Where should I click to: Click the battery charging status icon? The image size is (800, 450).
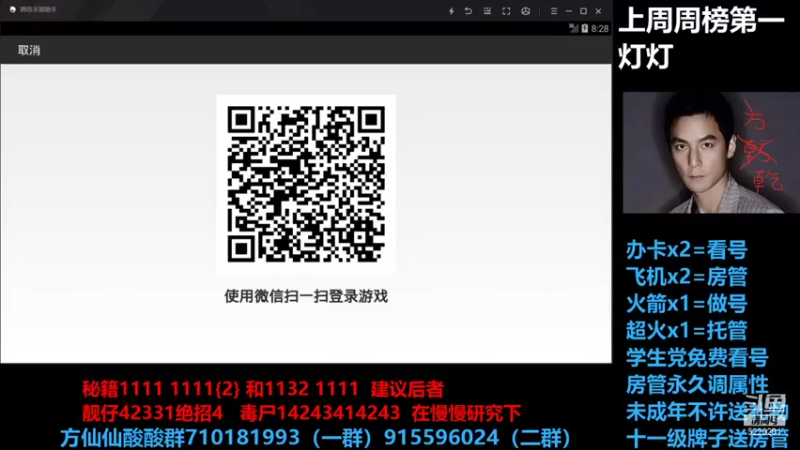pyautogui.click(x=585, y=29)
